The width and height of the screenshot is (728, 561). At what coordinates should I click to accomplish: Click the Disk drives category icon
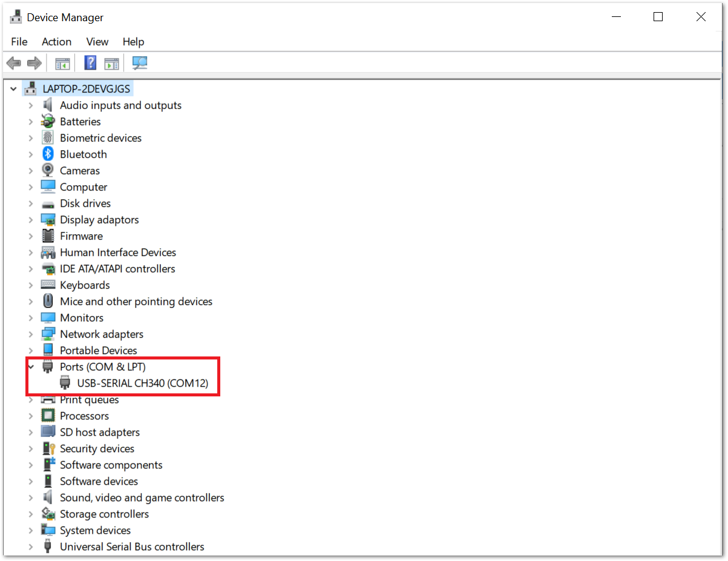click(x=48, y=203)
